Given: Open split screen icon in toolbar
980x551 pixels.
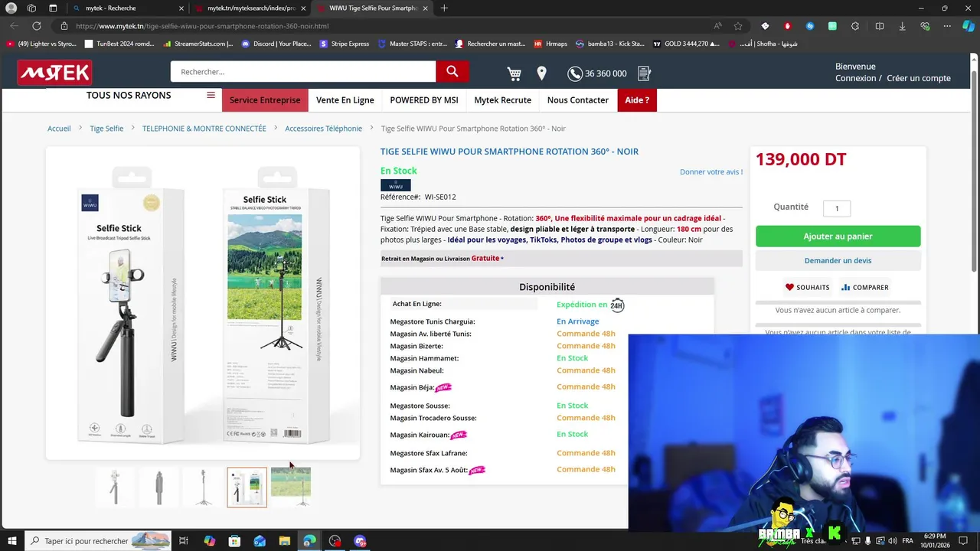Looking at the screenshot, I should click(x=879, y=26).
